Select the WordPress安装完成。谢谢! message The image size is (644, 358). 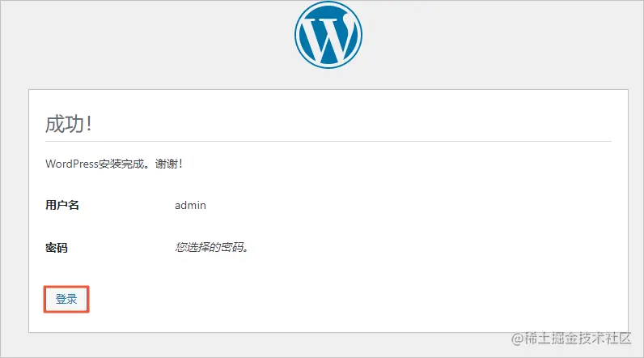point(114,164)
